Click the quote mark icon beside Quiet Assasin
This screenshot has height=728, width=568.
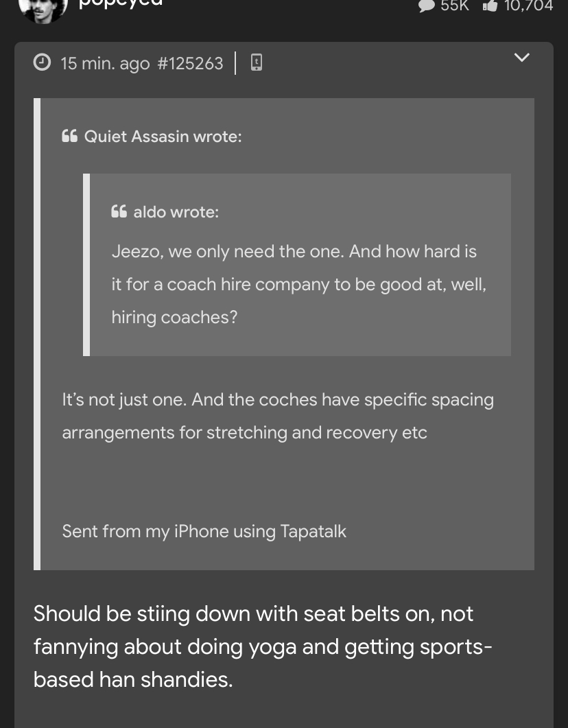click(x=69, y=136)
